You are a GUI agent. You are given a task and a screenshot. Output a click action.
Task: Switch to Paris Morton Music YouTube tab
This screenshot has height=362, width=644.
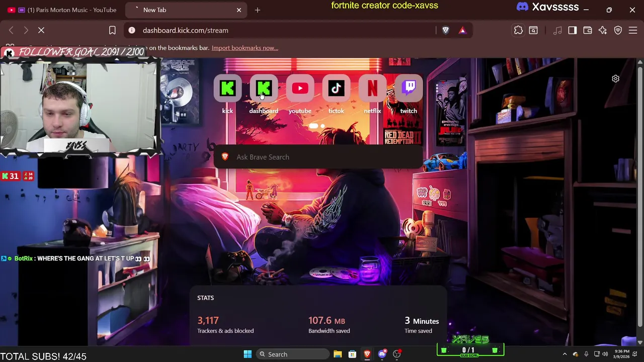click(x=62, y=10)
